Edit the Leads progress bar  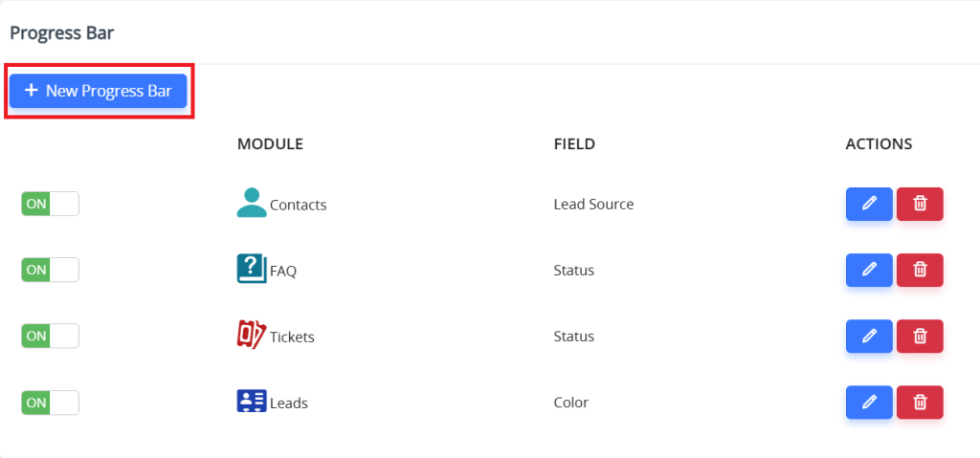pyautogui.click(x=869, y=403)
